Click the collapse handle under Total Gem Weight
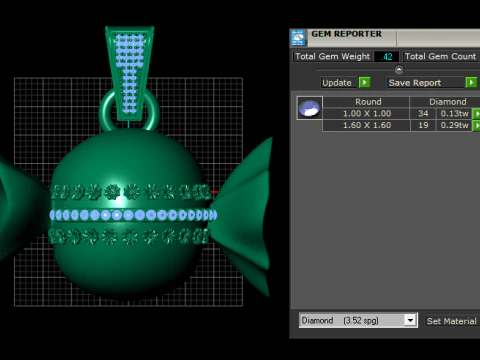This screenshot has width=480, height=360. click(x=399, y=70)
